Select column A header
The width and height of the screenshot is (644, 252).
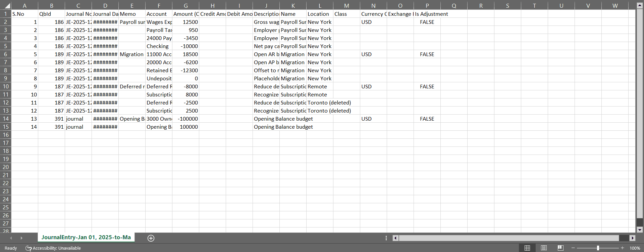[24, 6]
